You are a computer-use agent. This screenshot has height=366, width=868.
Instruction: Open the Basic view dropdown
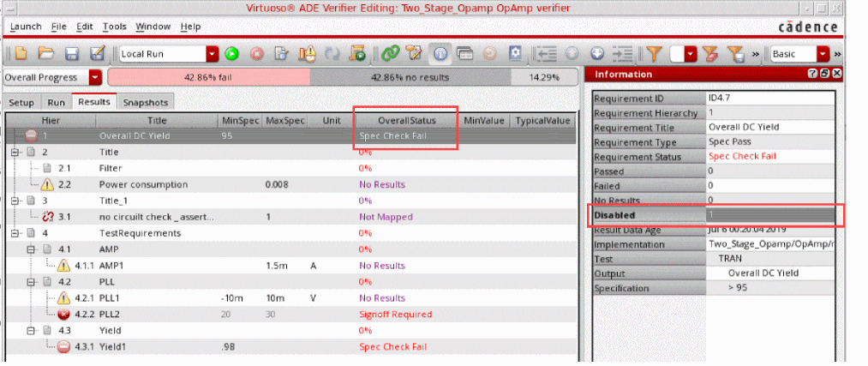(x=823, y=54)
